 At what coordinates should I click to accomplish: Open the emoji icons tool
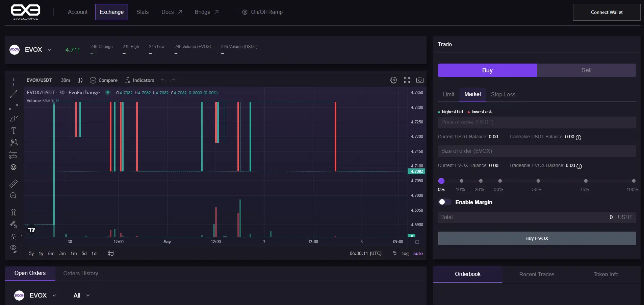(x=14, y=167)
